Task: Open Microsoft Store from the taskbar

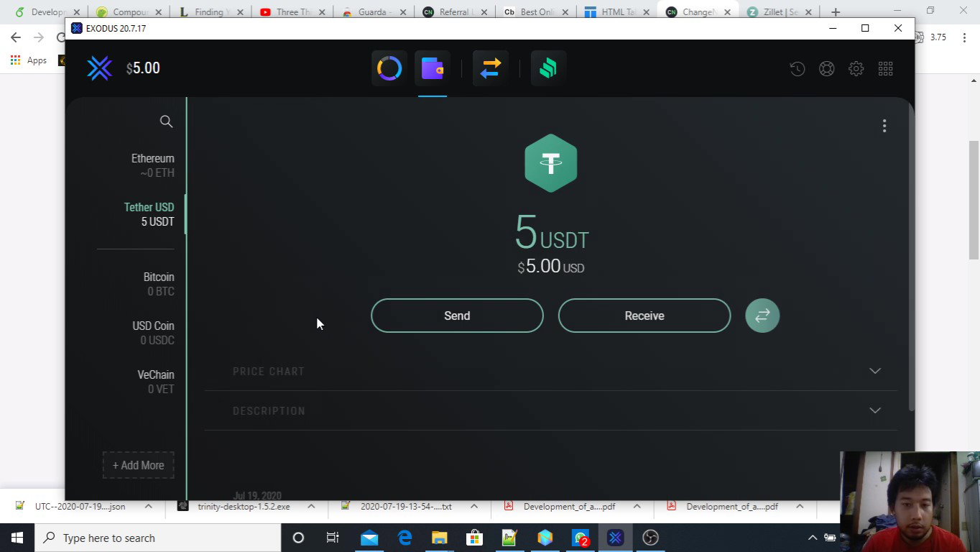Action: 474,538
